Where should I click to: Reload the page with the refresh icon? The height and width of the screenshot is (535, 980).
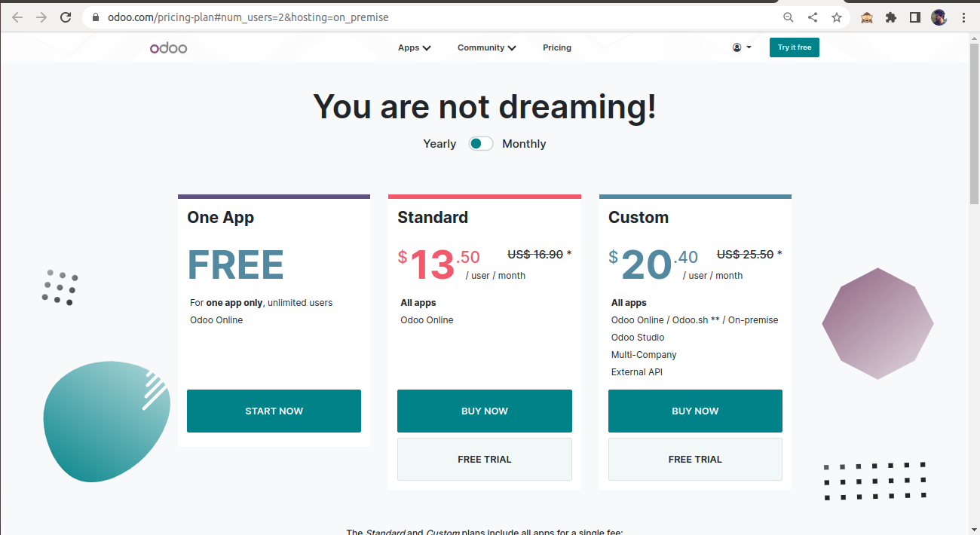(x=66, y=17)
